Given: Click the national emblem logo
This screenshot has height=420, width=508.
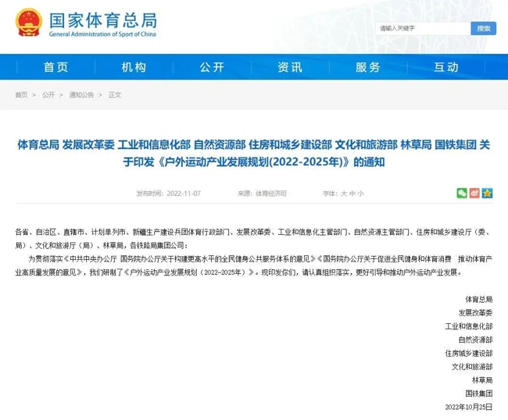Looking at the screenshot, I should pos(29,22).
